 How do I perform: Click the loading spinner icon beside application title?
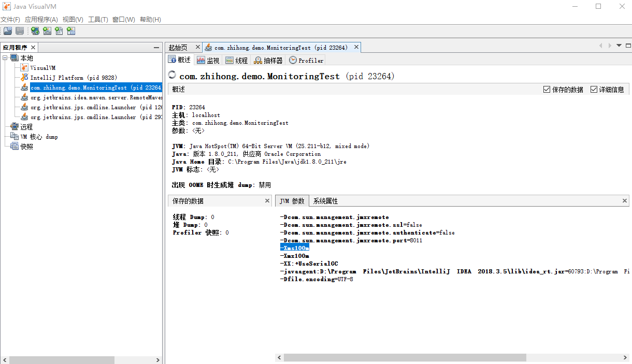click(173, 75)
